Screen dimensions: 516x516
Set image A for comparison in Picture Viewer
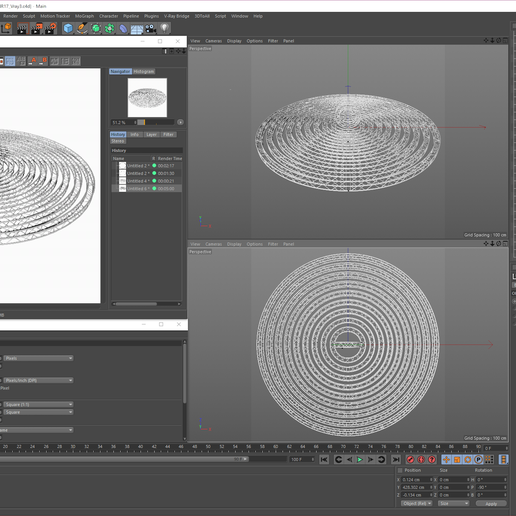coord(32,61)
